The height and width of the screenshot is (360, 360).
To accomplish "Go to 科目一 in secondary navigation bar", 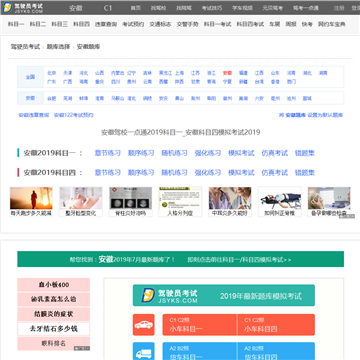I will click(16, 24).
